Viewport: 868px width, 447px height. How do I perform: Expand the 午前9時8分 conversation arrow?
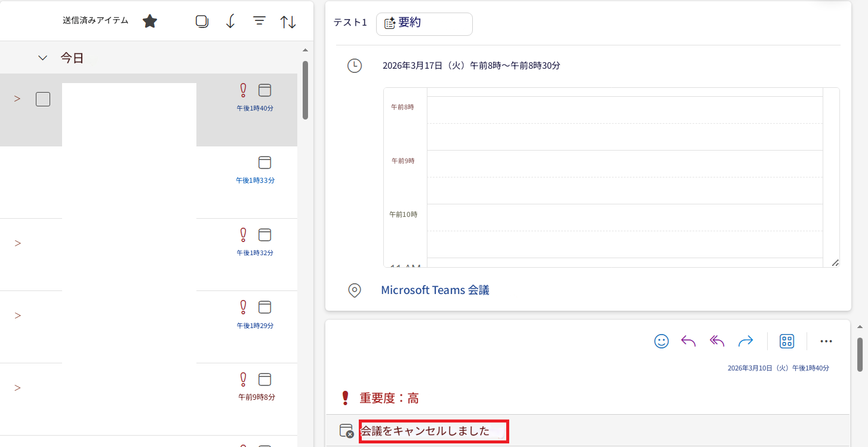pyautogui.click(x=17, y=388)
